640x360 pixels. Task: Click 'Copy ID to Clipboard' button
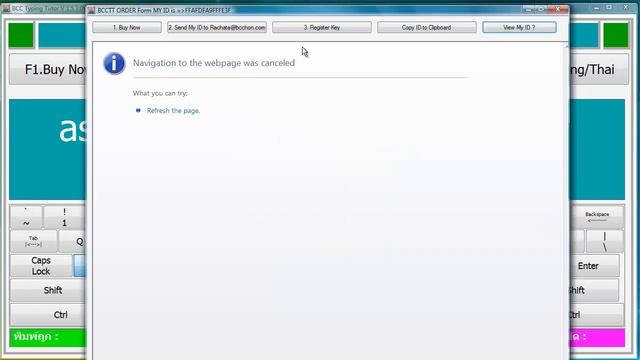(427, 27)
